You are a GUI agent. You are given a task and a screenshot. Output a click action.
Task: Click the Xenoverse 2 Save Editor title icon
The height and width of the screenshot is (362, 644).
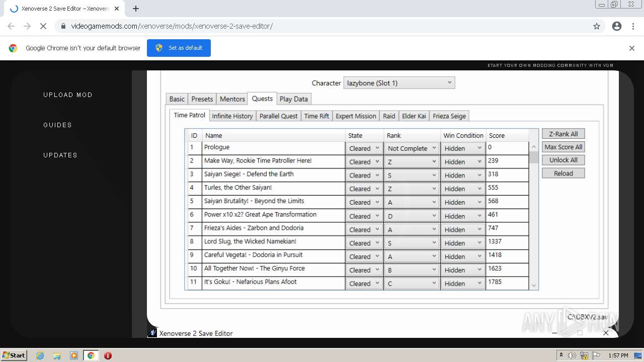(152, 333)
